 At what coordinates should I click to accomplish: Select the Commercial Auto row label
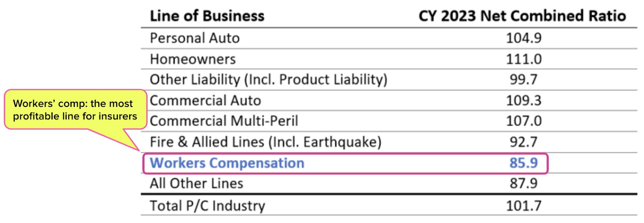tap(205, 100)
